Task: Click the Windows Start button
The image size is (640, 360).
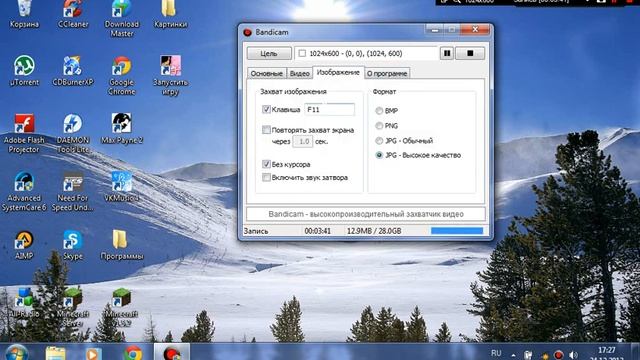Action: pos(17,352)
